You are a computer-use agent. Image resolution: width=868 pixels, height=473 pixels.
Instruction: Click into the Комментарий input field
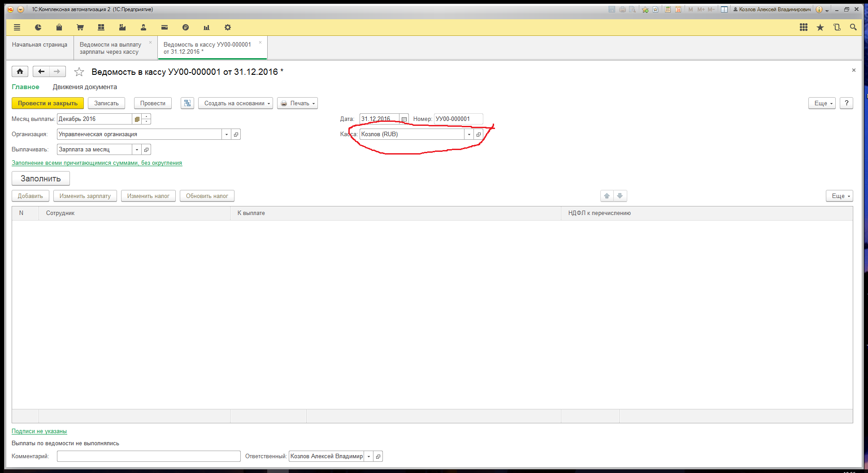click(x=148, y=456)
